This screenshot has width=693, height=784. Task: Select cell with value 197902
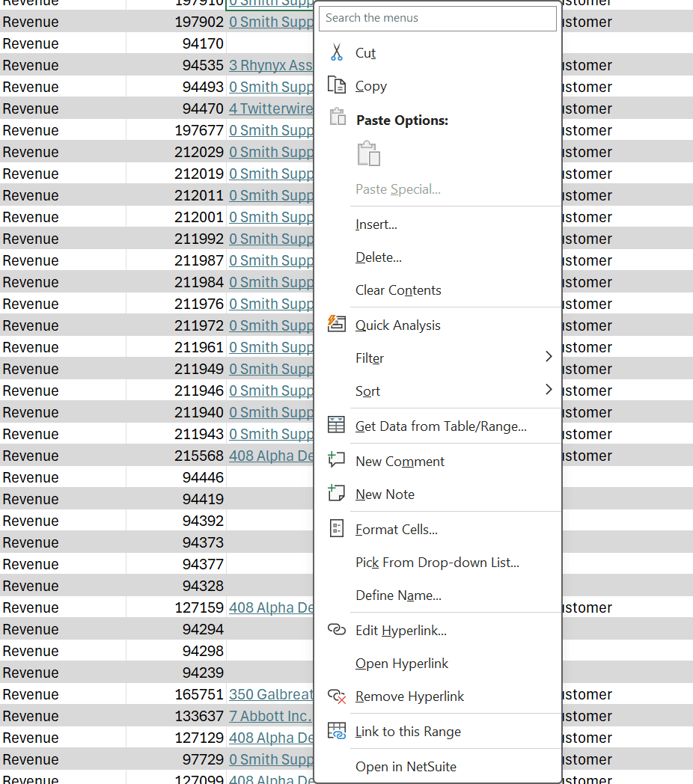176,22
